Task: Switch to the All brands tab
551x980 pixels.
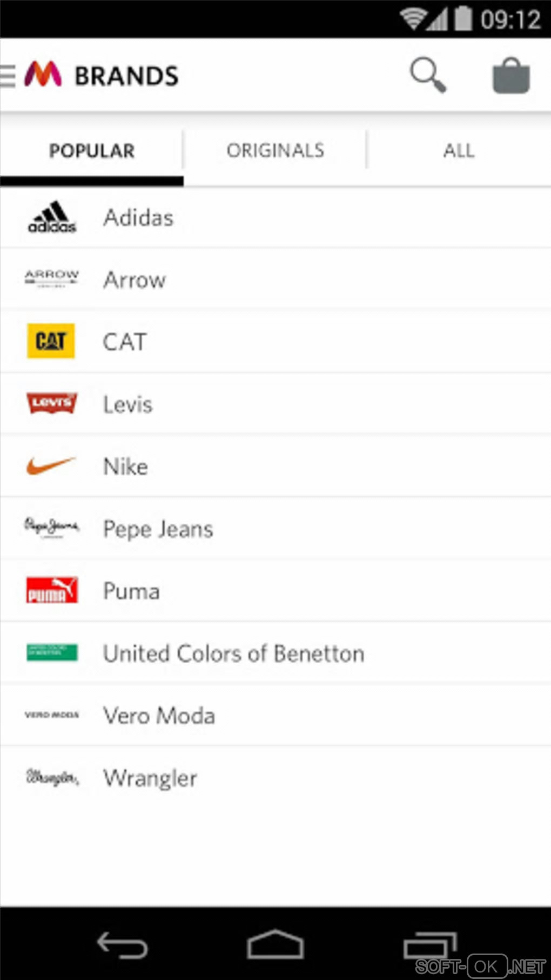Action: pyautogui.click(x=459, y=151)
